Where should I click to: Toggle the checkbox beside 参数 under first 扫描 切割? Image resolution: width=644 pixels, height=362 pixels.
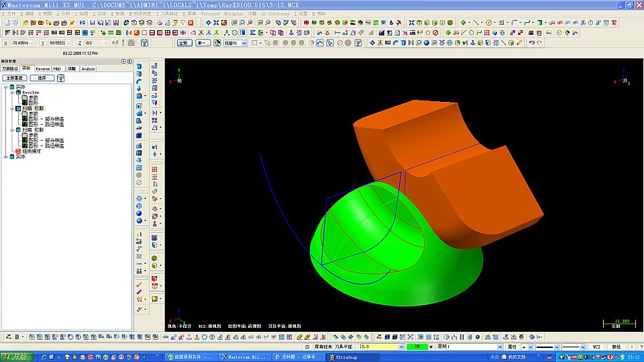[24, 114]
